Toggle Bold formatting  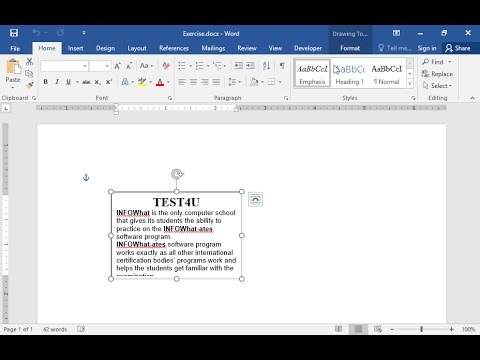pos(46,82)
